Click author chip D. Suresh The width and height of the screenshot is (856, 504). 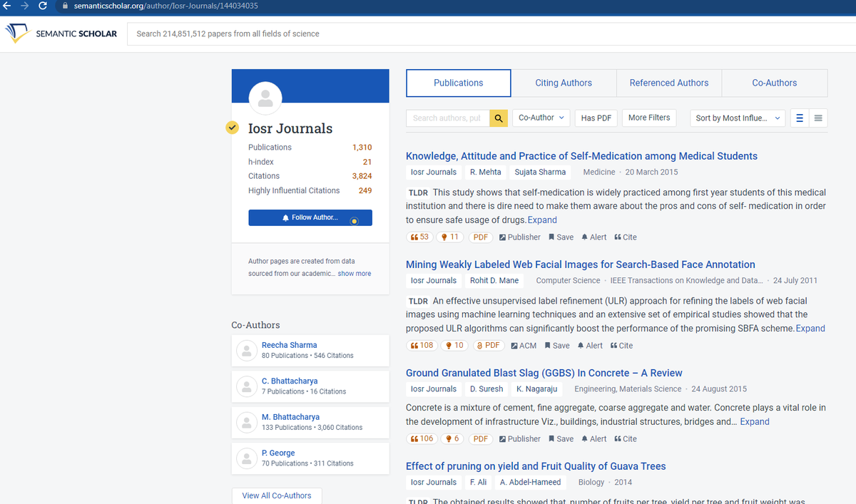point(486,389)
